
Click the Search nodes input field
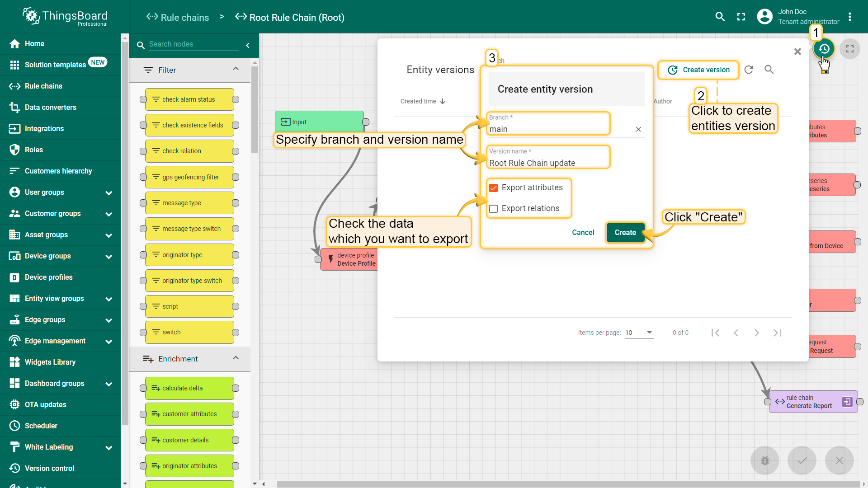[193, 44]
